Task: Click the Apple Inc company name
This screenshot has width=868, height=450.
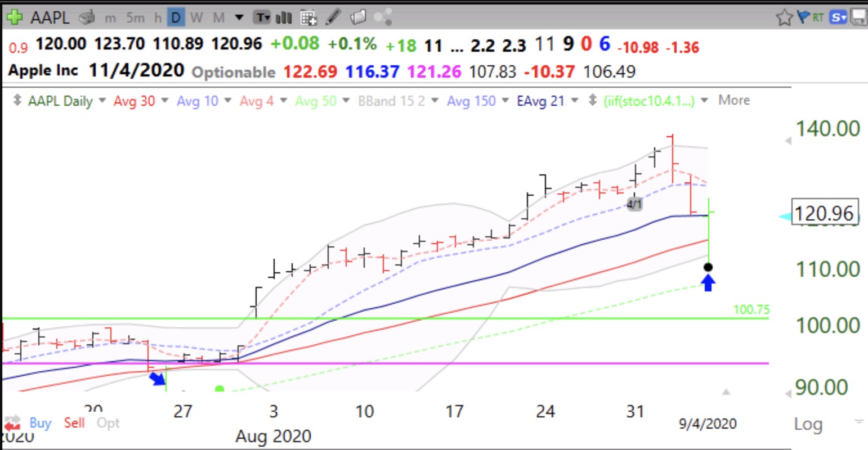Action: (43, 71)
